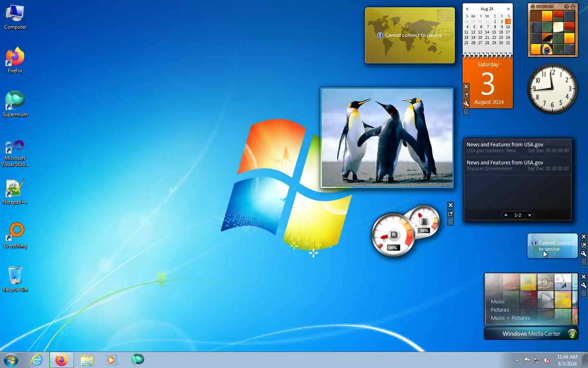Select date 15 in the calendar
Viewport: 588px width, 368px height.
(x=494, y=32)
